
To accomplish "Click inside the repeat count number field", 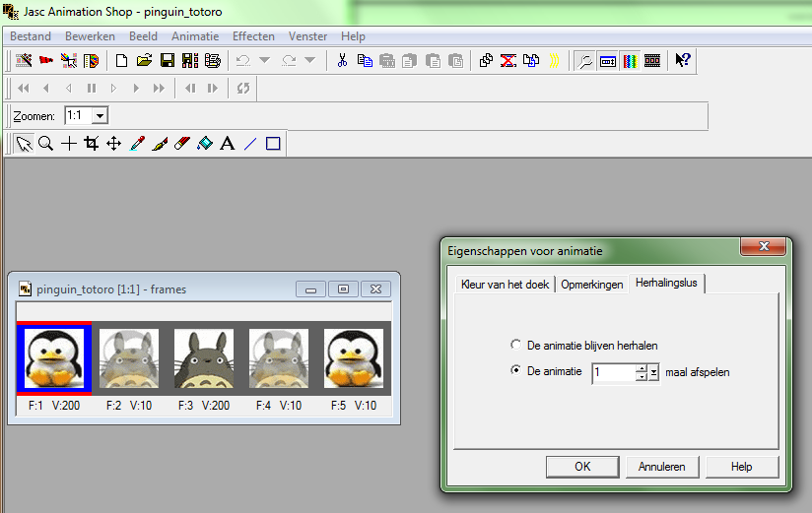I will point(614,372).
